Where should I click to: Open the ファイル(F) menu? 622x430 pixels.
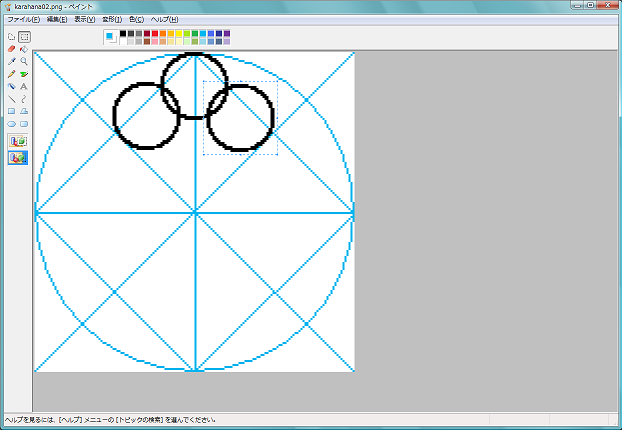[x=24, y=19]
